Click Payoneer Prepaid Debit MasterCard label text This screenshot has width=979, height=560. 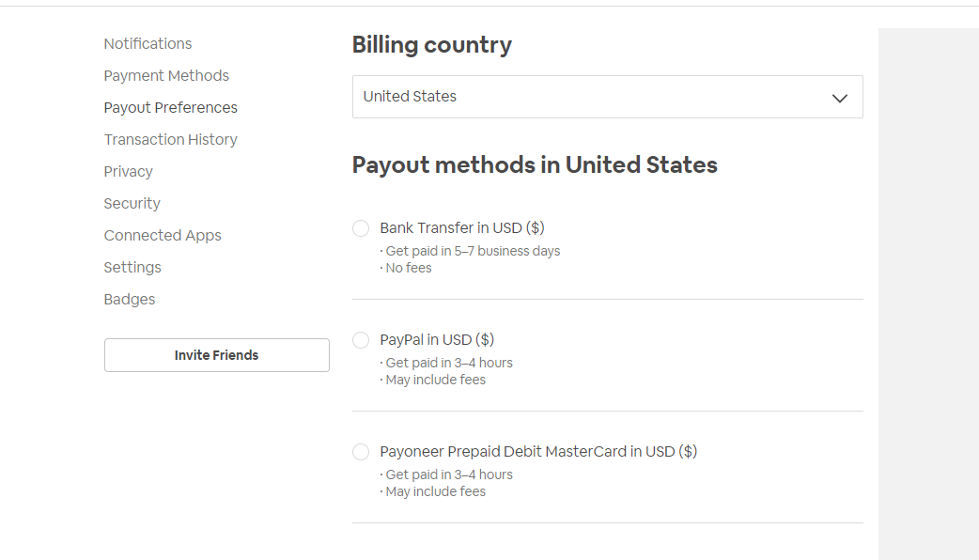[x=538, y=451]
